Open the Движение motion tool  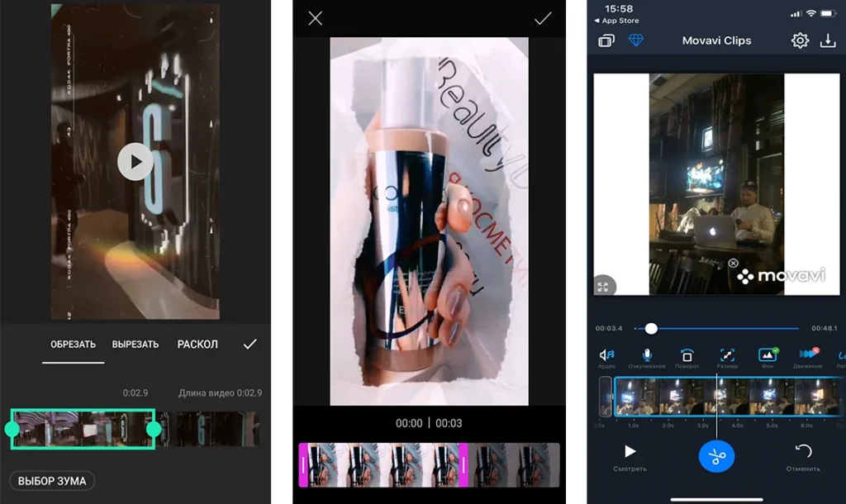(808, 358)
